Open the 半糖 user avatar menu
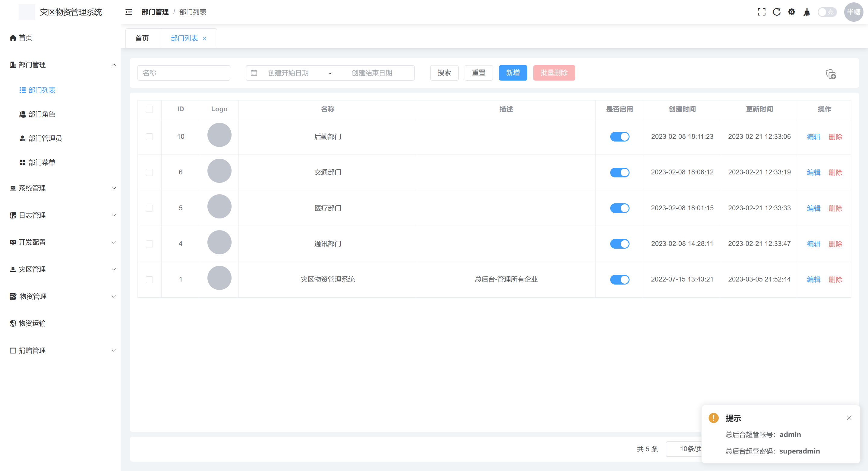868x471 pixels. [x=853, y=12]
